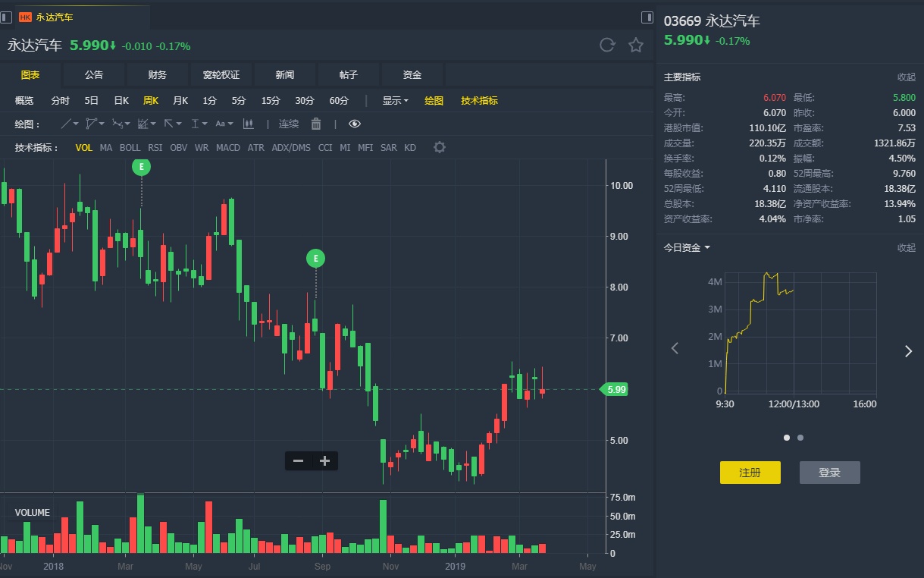Click the HK market badge icon
924x578 pixels.
25,17
